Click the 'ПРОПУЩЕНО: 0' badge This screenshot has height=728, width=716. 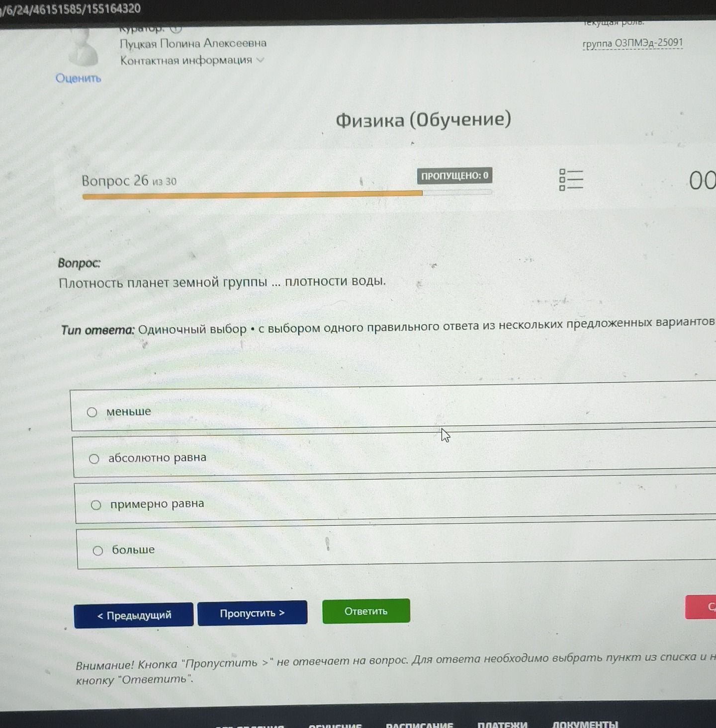tap(454, 175)
